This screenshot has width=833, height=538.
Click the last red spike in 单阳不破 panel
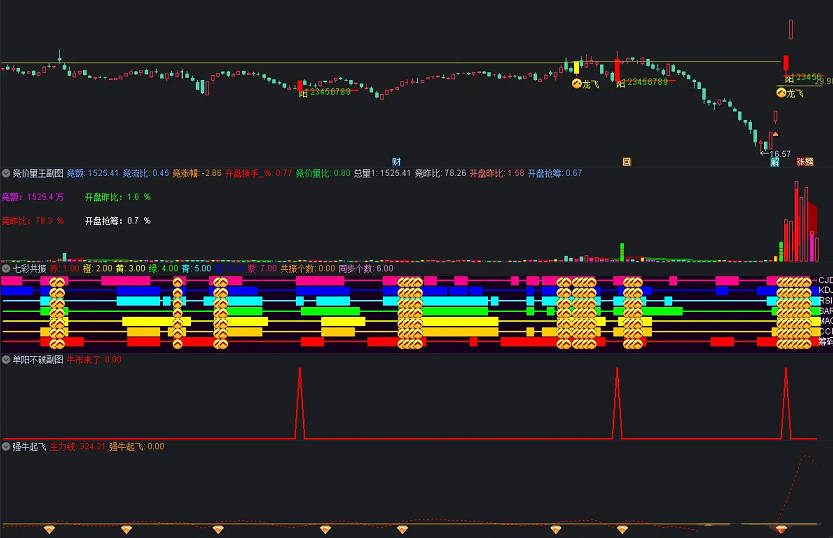(x=788, y=400)
